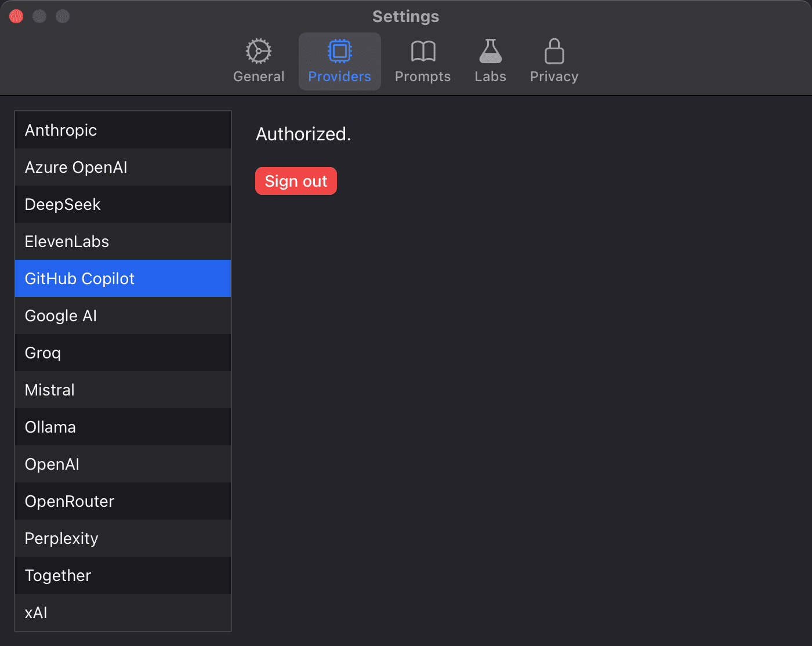Click the Authorized. status text
This screenshot has width=812, height=646.
point(303,134)
